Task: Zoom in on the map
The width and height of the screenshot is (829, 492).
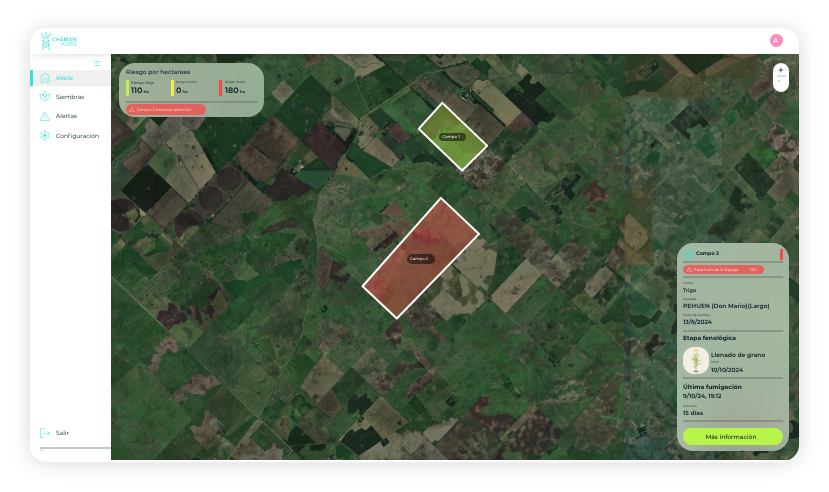Action: click(781, 70)
